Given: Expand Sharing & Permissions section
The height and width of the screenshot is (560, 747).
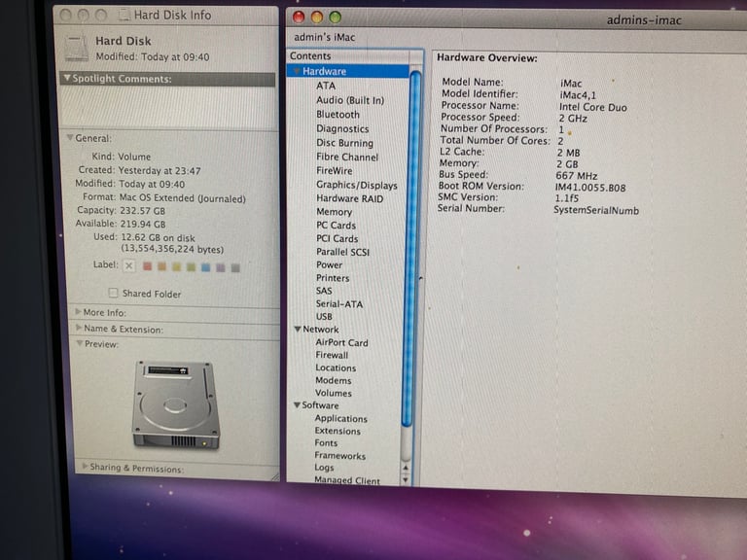Looking at the screenshot, I should (85, 466).
